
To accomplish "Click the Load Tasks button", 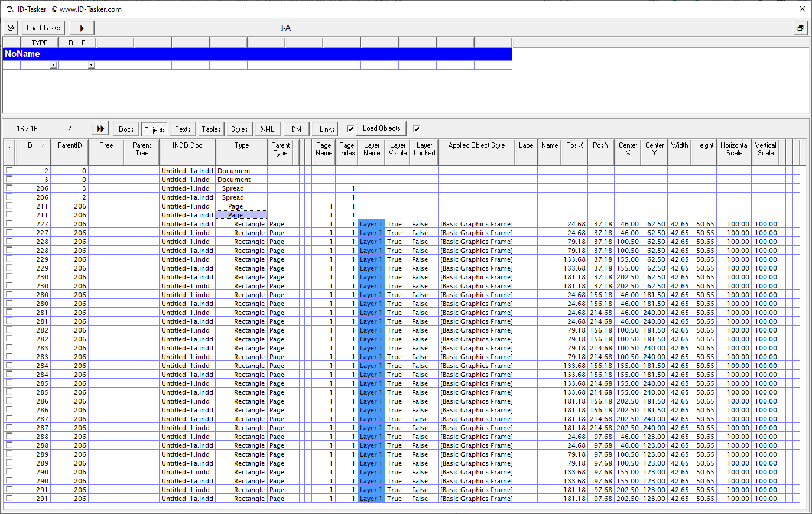I will pyautogui.click(x=43, y=28).
